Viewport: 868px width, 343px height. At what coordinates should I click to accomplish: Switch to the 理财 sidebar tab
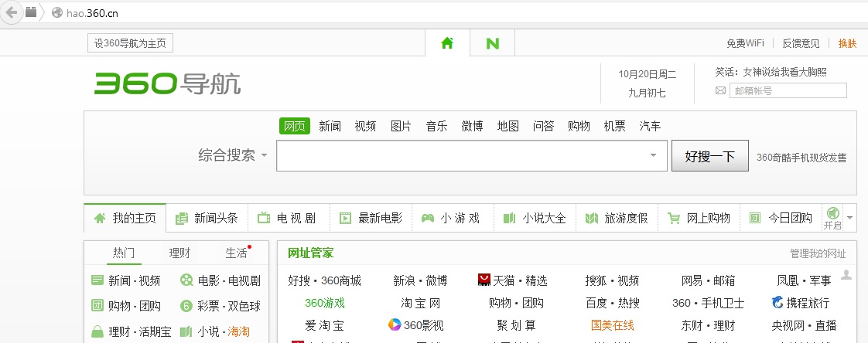pyautogui.click(x=180, y=253)
